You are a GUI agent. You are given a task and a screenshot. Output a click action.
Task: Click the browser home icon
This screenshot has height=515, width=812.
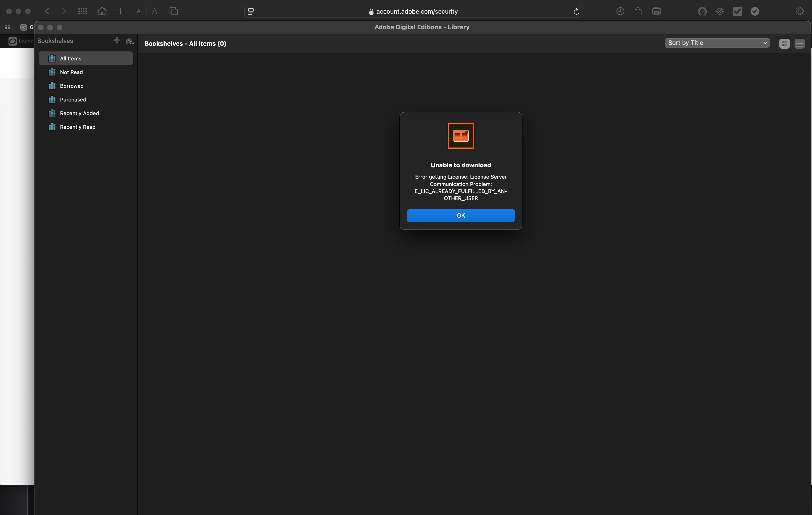[102, 11]
